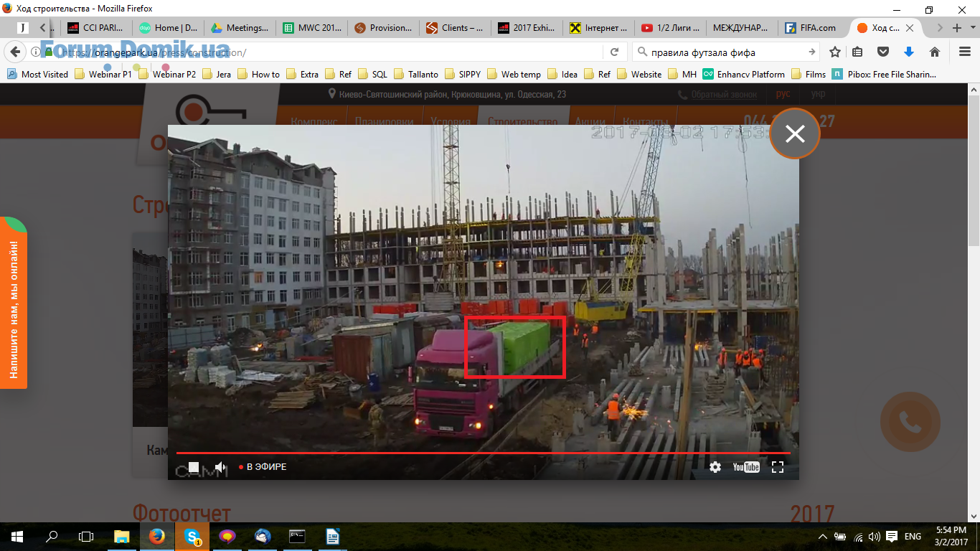Switch to the 'Clients –' tab
The image size is (980, 551).
click(x=455, y=28)
